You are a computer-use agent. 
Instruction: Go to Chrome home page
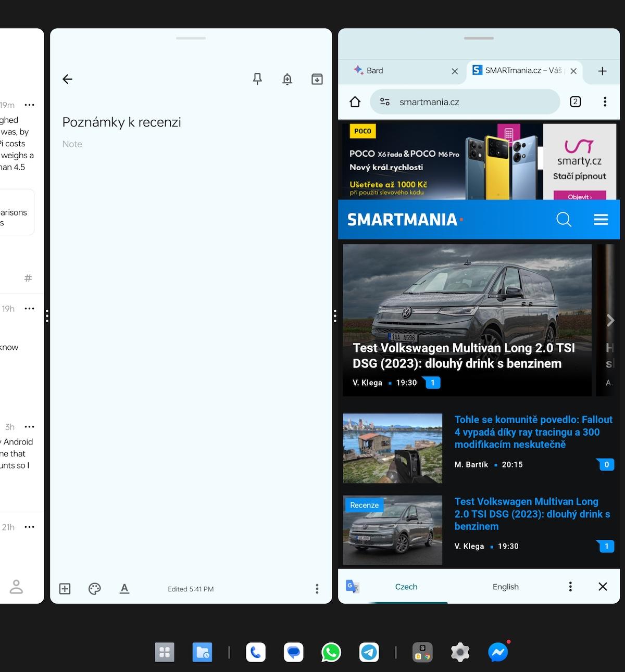[x=355, y=102]
